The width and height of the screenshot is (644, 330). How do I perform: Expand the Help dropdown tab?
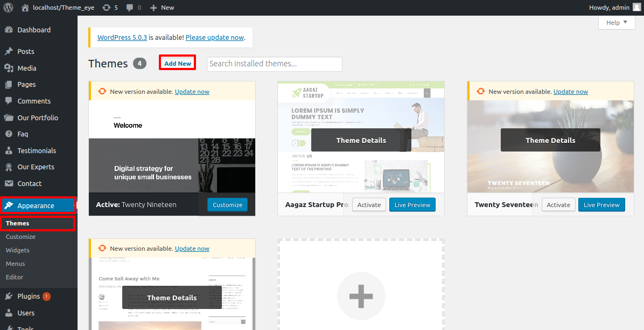[x=617, y=23]
